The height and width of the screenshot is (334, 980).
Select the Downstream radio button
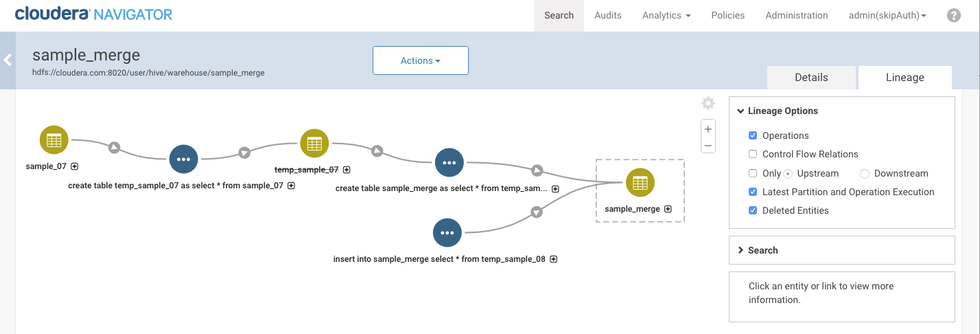click(865, 173)
